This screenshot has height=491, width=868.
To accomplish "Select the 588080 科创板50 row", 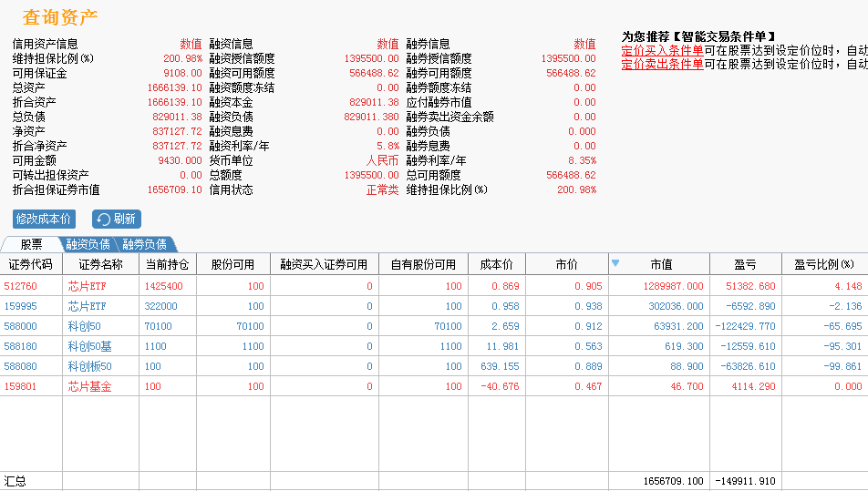I will point(434,366).
